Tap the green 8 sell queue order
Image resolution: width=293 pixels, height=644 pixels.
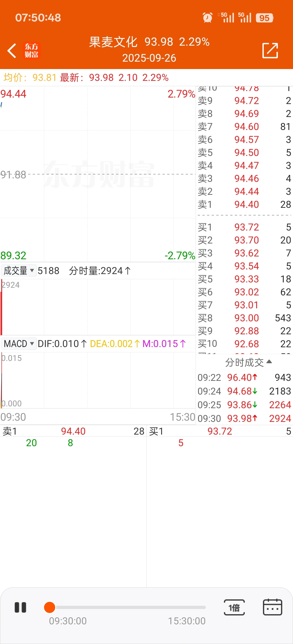pos(70,443)
